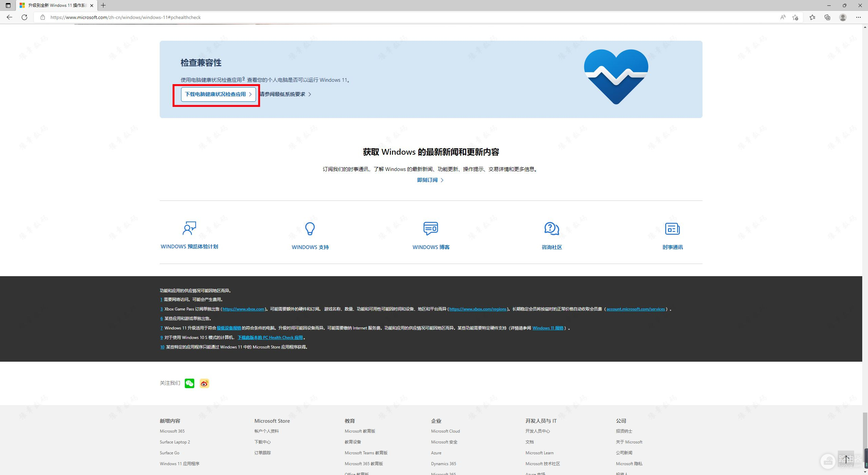Add this page to favorites
Image resolution: width=868 pixels, height=475 pixels.
pyautogui.click(x=795, y=17)
